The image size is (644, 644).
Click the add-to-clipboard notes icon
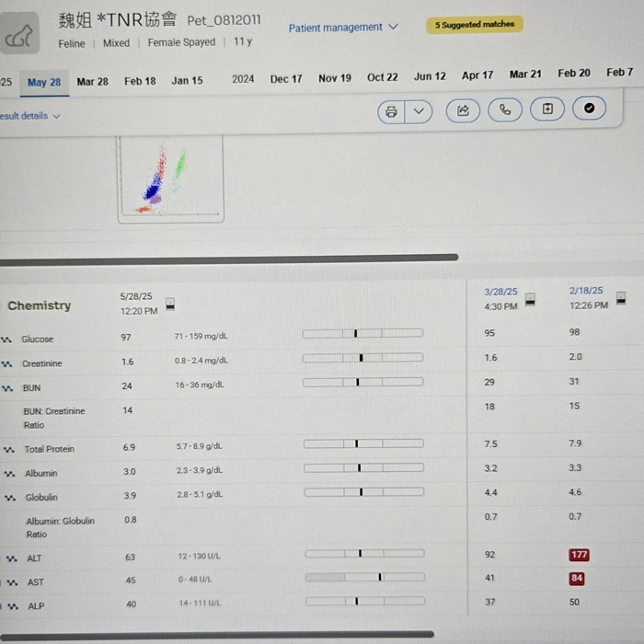[x=547, y=110]
